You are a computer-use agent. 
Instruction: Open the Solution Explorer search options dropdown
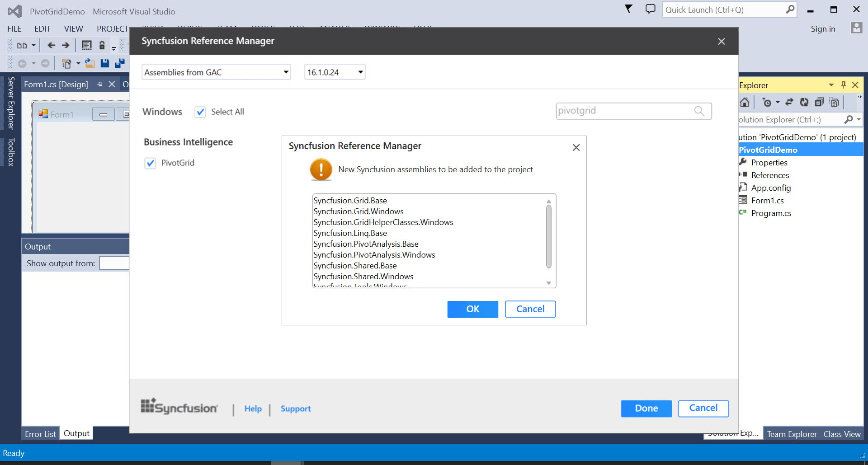[859, 119]
